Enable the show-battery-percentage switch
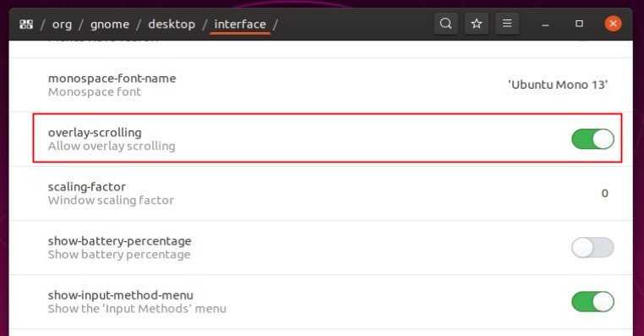 tap(592, 248)
